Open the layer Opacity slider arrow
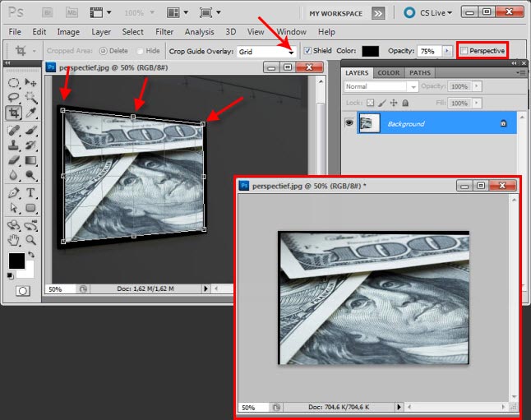 click(477, 86)
